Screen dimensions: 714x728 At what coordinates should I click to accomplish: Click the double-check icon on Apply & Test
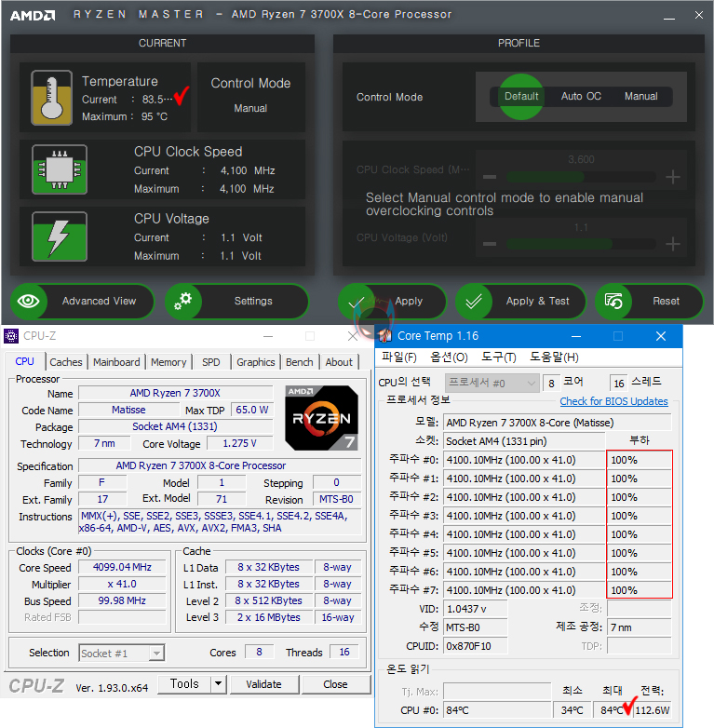(473, 302)
